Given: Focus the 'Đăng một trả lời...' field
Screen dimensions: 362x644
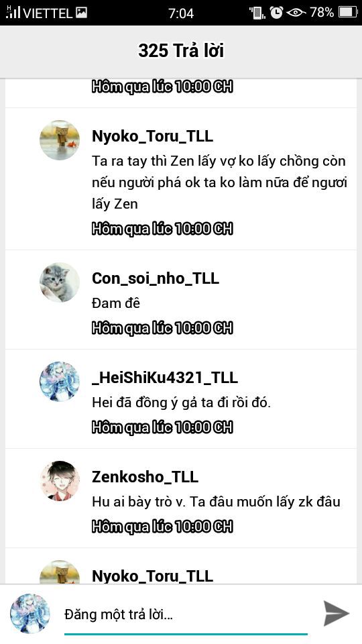Looking at the screenshot, I should click(186, 615).
